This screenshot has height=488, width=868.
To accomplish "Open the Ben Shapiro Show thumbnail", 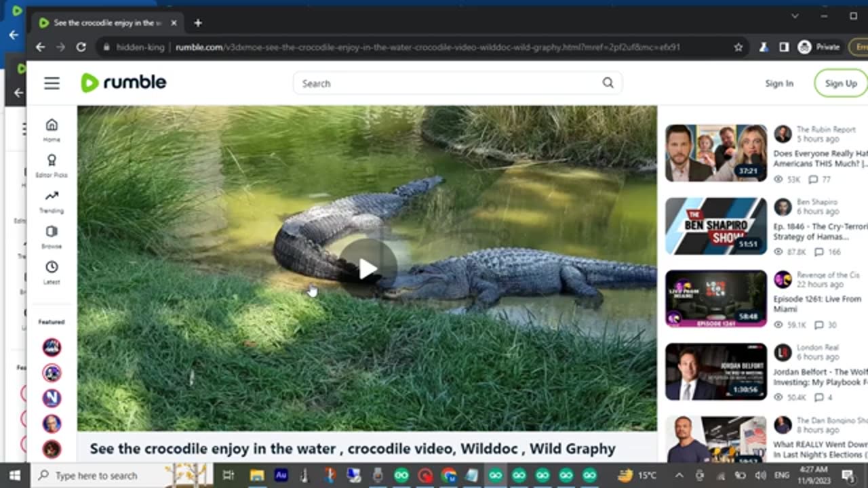I will tap(716, 226).
